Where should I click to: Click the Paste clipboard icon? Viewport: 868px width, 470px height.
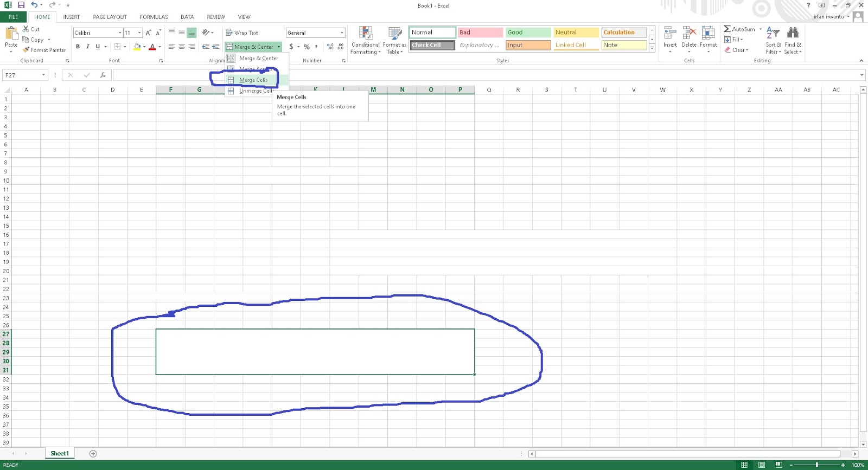pos(11,34)
